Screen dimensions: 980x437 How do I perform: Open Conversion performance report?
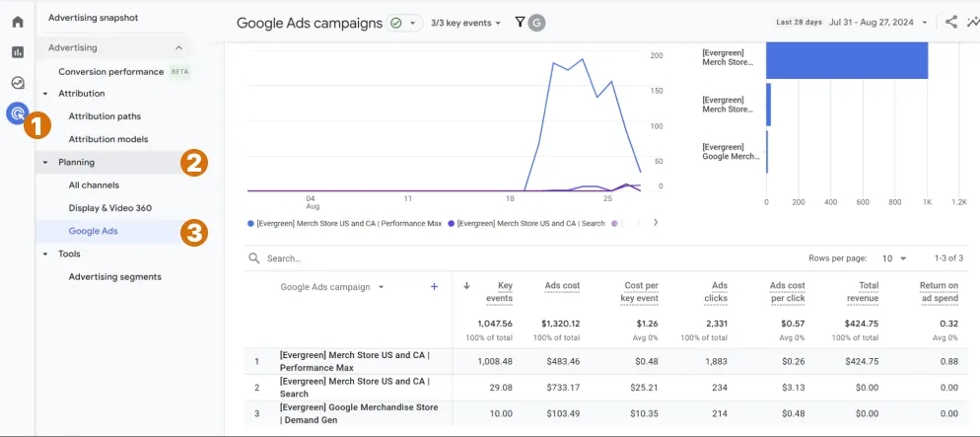(111, 72)
